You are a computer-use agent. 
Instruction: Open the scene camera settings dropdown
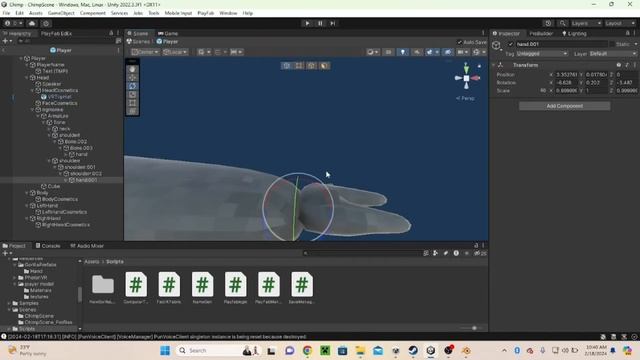462,52
